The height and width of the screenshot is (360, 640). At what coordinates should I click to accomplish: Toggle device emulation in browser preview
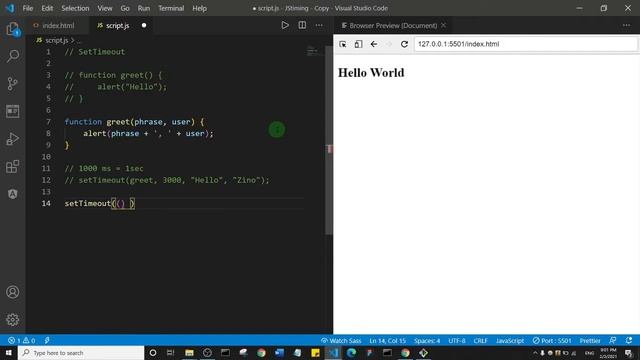(x=358, y=44)
